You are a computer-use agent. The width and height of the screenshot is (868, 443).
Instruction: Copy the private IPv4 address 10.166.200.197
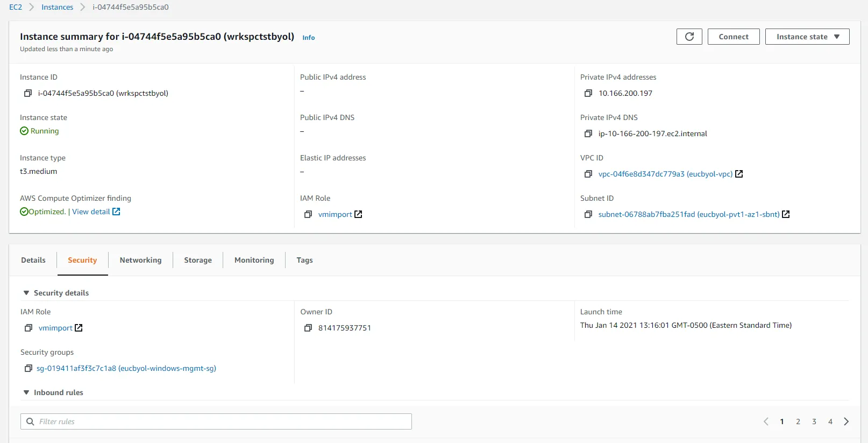click(x=588, y=93)
